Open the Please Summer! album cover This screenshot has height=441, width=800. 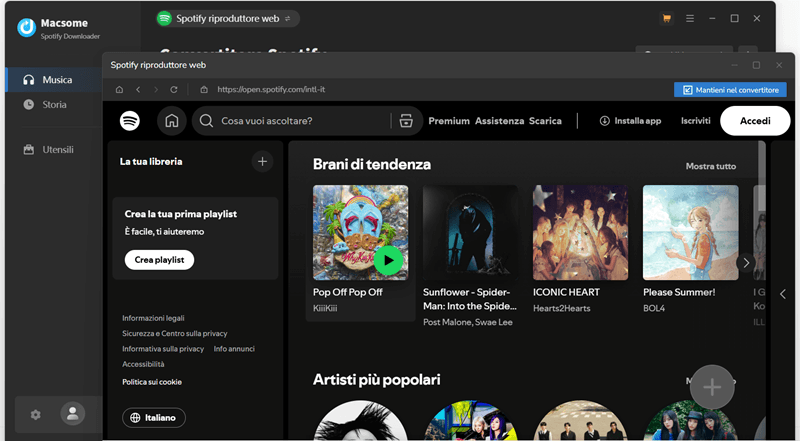pos(690,233)
